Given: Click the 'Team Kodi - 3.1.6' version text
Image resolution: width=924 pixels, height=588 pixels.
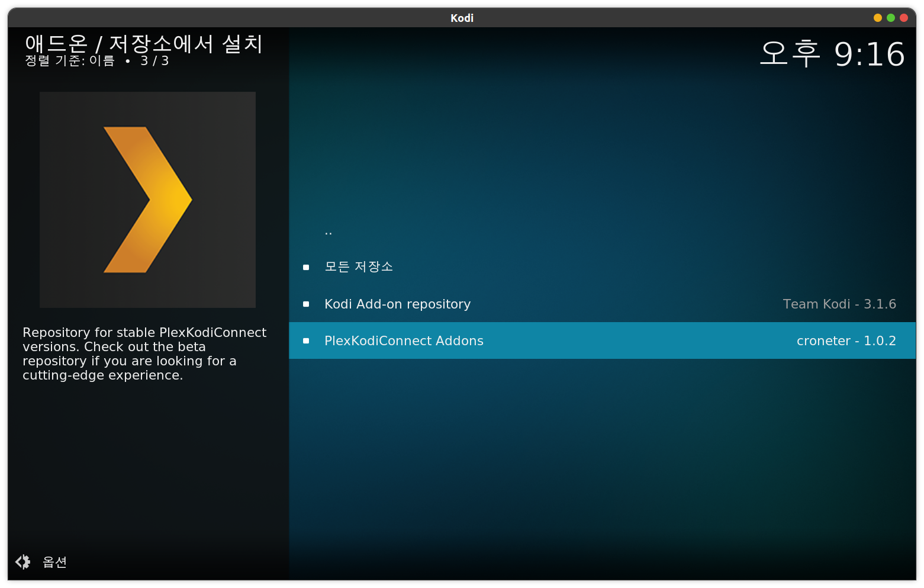Looking at the screenshot, I should [x=839, y=304].
